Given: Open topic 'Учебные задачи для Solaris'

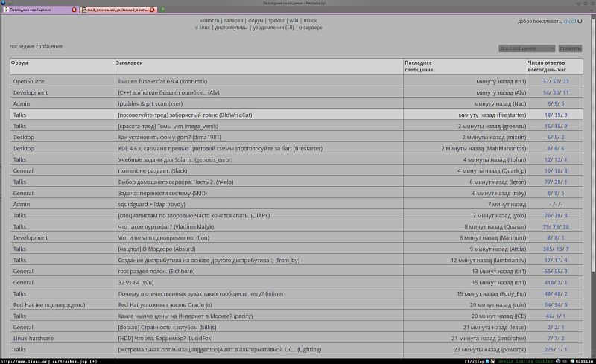Looking at the screenshot, I should click(x=175, y=159).
